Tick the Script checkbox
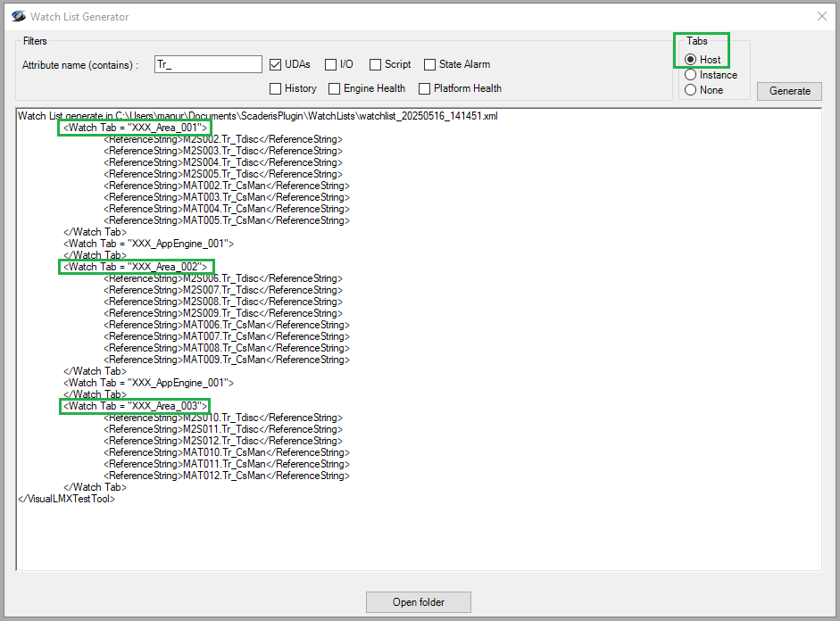The width and height of the screenshot is (840, 621). click(376, 64)
